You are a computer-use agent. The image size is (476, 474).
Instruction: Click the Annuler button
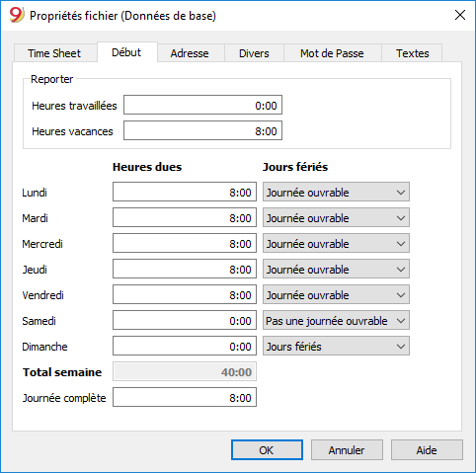point(347,450)
